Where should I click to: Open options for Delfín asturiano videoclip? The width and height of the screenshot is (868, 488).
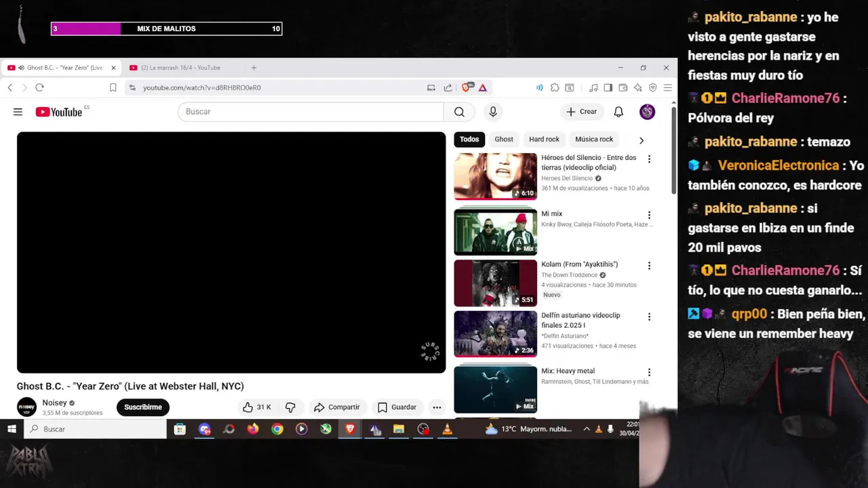[x=649, y=317]
